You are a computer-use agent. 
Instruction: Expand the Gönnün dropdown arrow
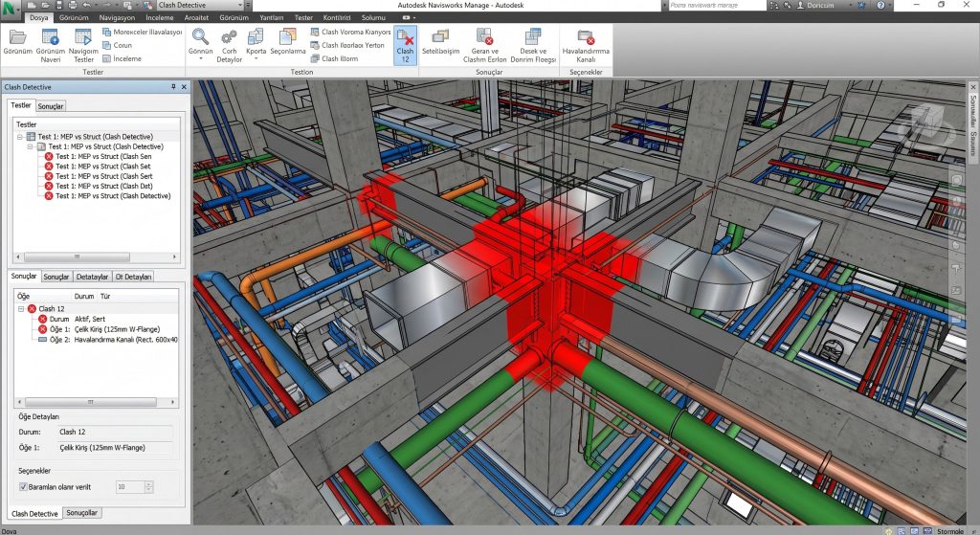pos(201,59)
